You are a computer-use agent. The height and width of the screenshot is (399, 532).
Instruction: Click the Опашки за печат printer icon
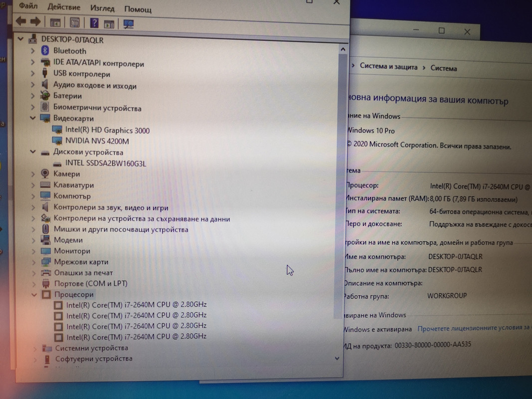click(x=46, y=272)
